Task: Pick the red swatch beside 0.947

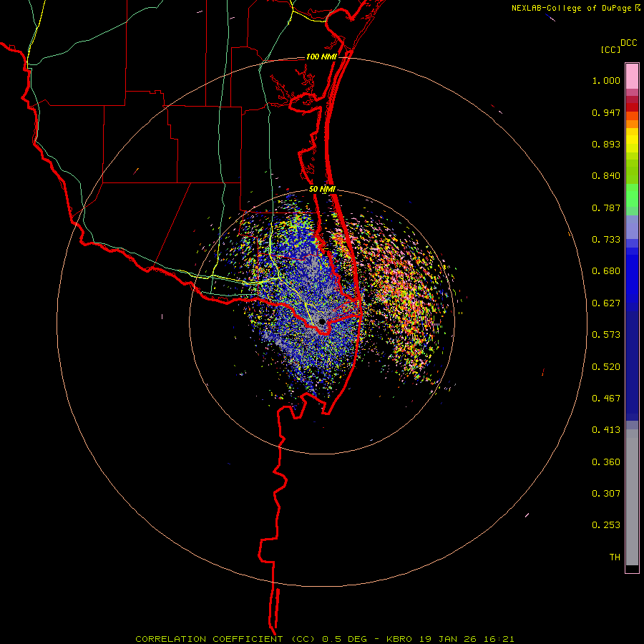Action: click(x=632, y=107)
